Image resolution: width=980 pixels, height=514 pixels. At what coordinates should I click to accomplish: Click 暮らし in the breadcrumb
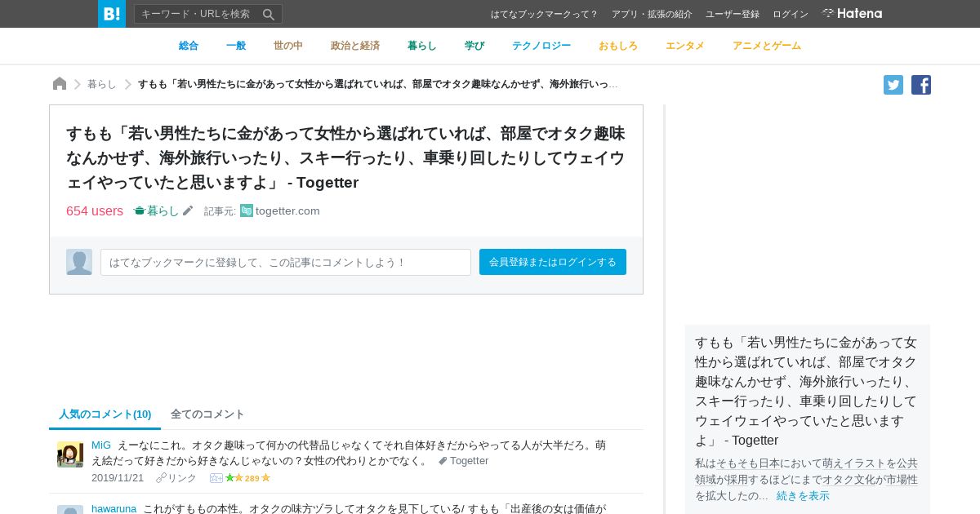102,84
